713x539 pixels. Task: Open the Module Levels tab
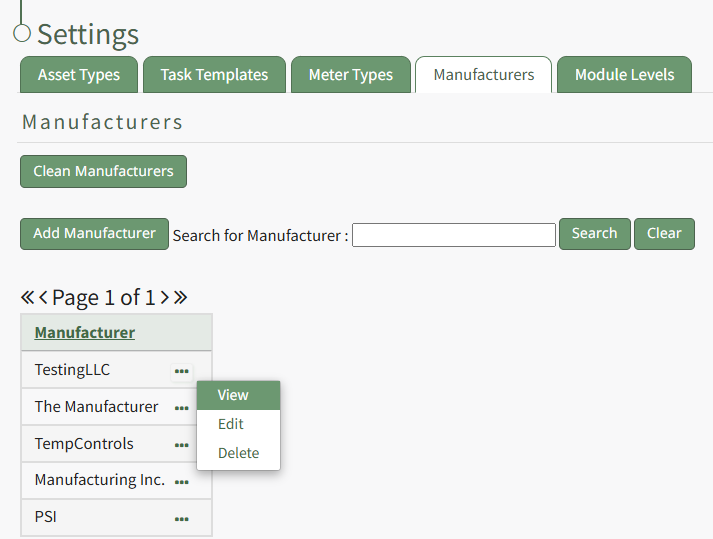click(x=624, y=75)
